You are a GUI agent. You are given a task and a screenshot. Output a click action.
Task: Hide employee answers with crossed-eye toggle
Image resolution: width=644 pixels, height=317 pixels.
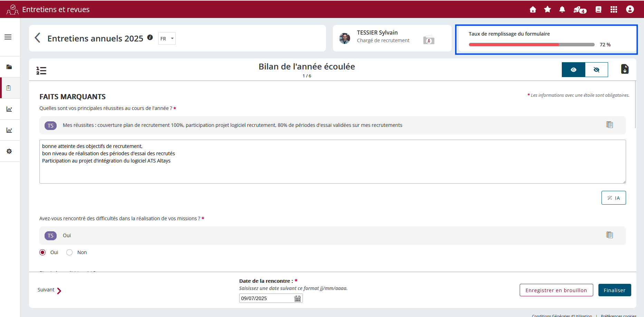[596, 70]
